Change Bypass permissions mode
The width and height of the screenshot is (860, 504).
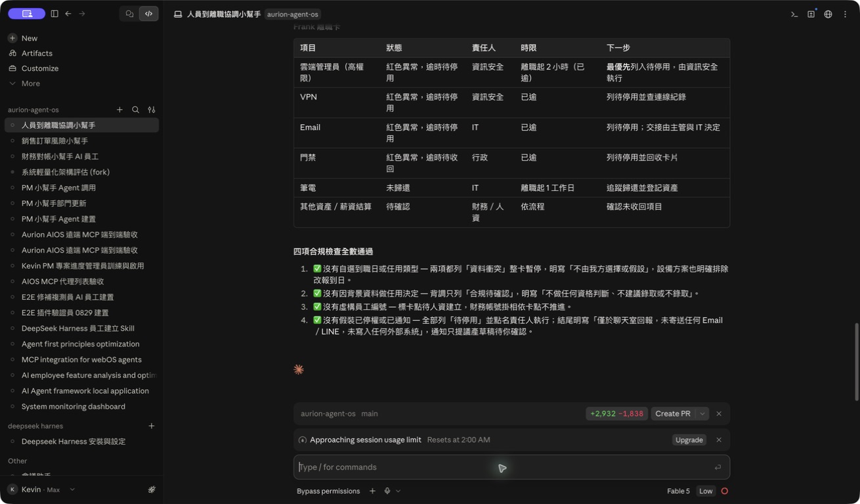click(328, 491)
